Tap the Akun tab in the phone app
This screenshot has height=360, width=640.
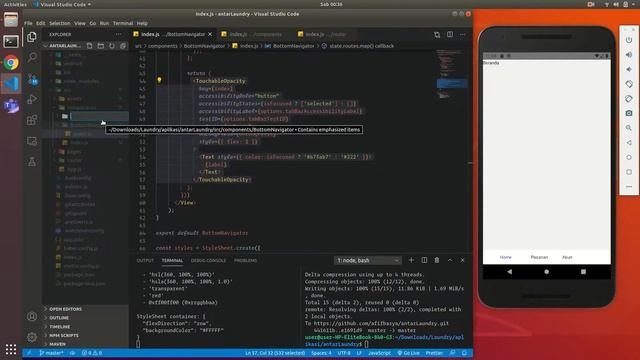[567, 257]
